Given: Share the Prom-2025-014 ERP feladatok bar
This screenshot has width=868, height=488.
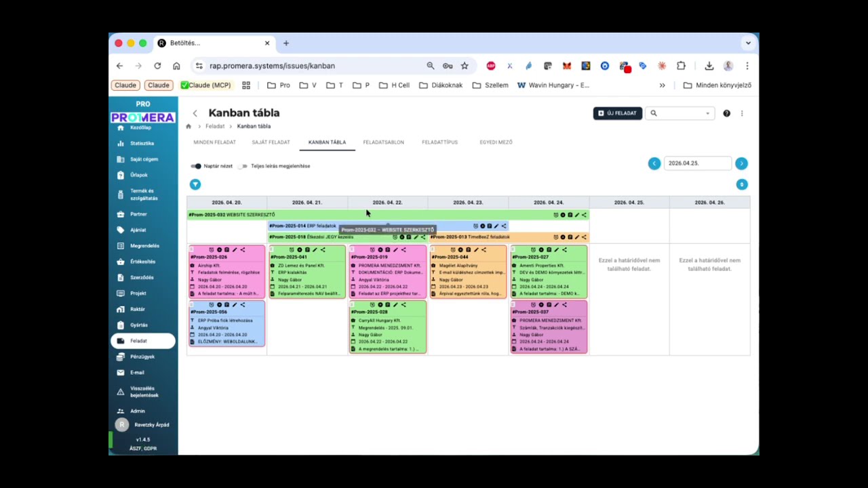Looking at the screenshot, I should coord(504,226).
